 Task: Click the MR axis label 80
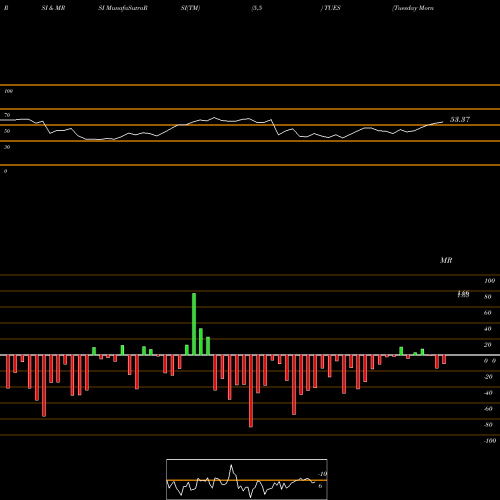(488, 297)
